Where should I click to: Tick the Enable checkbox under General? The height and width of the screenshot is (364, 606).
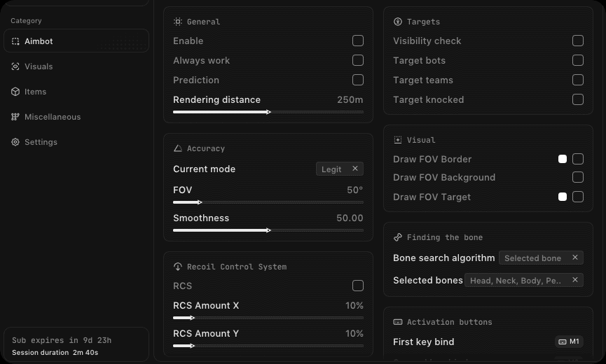tap(358, 41)
